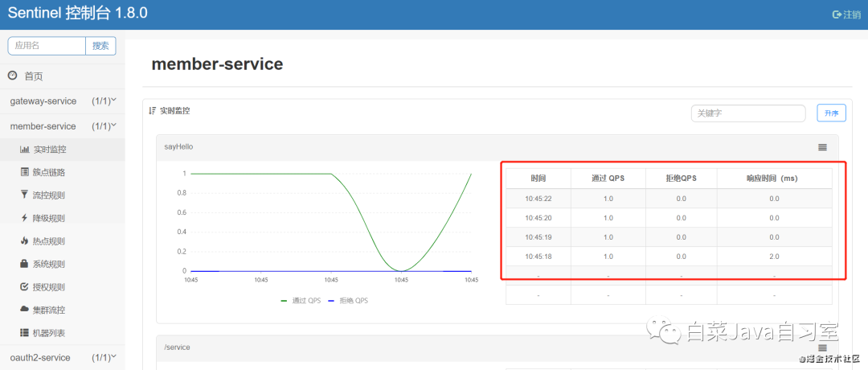The image size is (868, 370).
Task: Click the 响应时间 (ms) column header
Action: (x=775, y=179)
